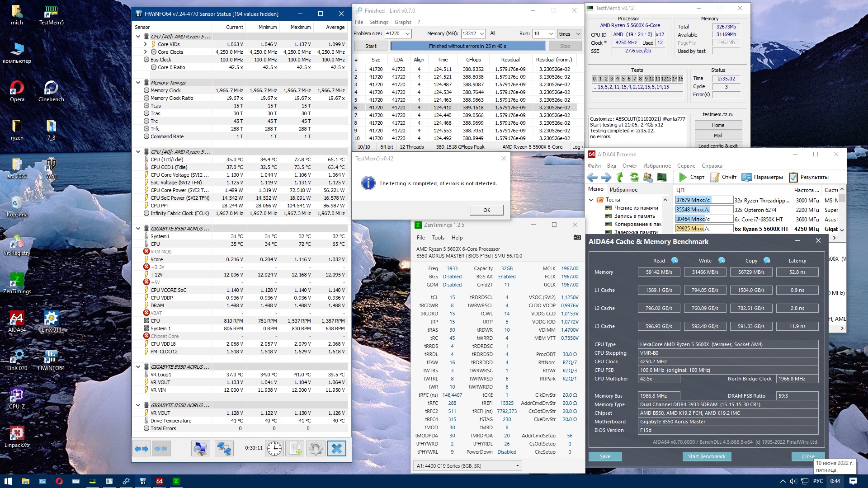
Task: Click the HWiNFO reset clock icon
Action: coord(274,448)
